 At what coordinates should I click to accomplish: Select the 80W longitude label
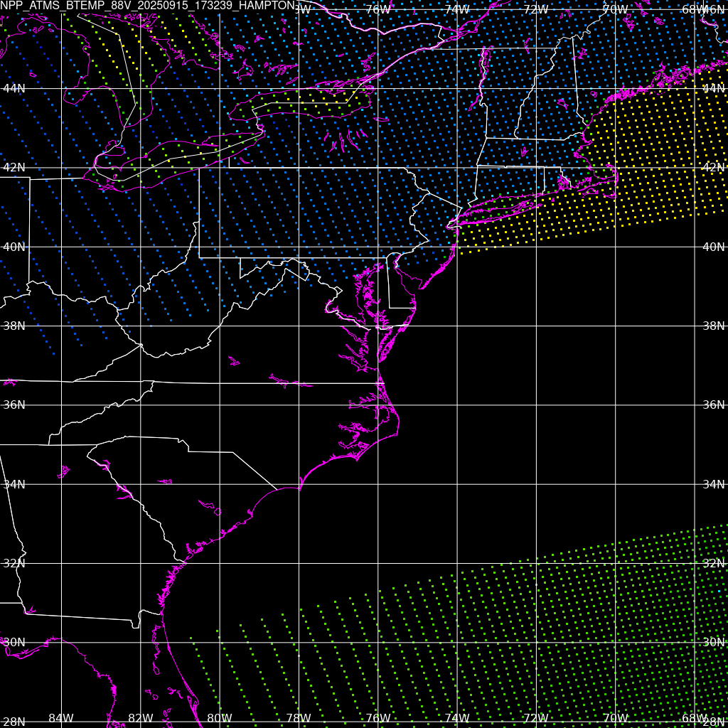220,718
